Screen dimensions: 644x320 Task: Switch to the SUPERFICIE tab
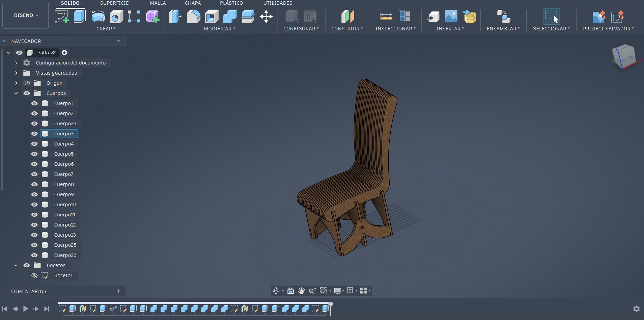coord(114,3)
